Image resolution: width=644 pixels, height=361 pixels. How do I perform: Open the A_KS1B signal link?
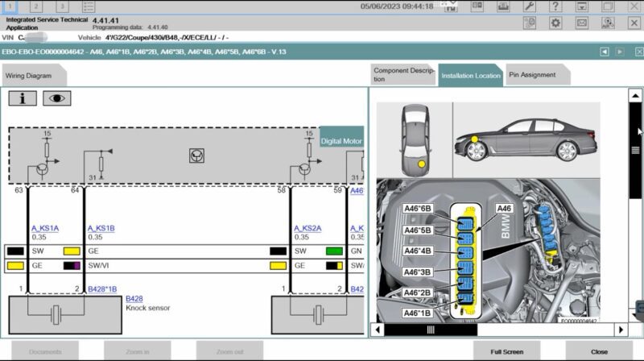coord(101,228)
